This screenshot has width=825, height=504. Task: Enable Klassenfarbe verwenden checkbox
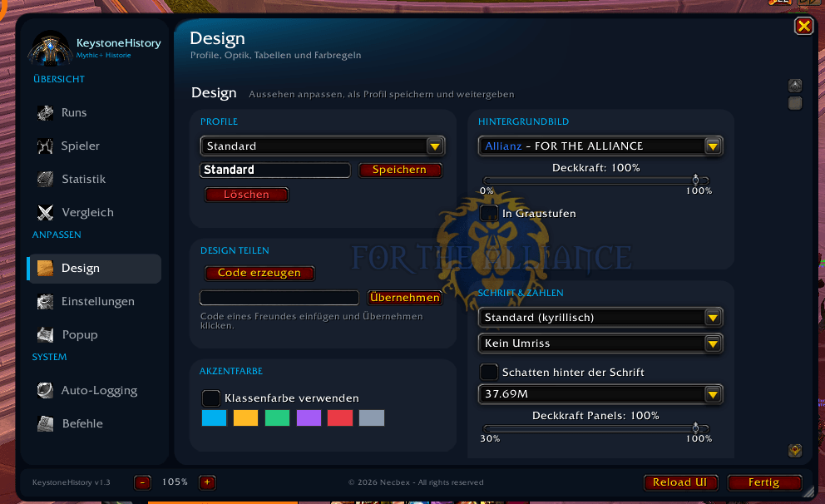pyautogui.click(x=211, y=398)
